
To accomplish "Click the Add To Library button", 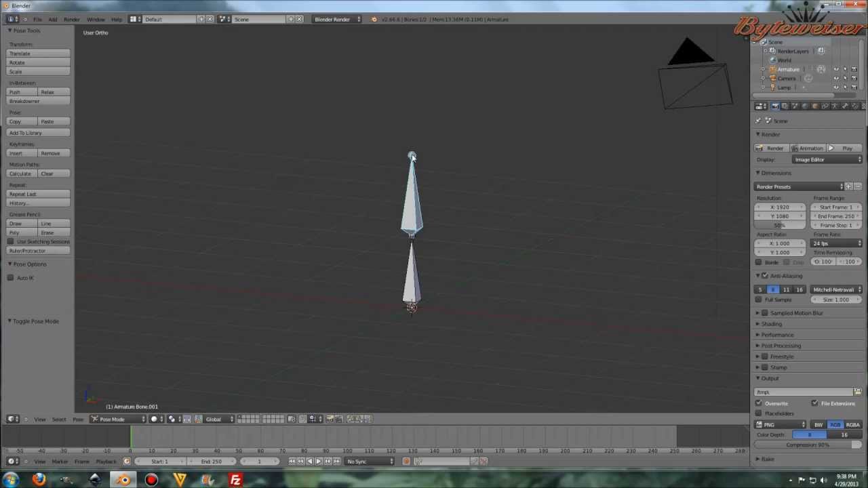I will click(x=39, y=133).
